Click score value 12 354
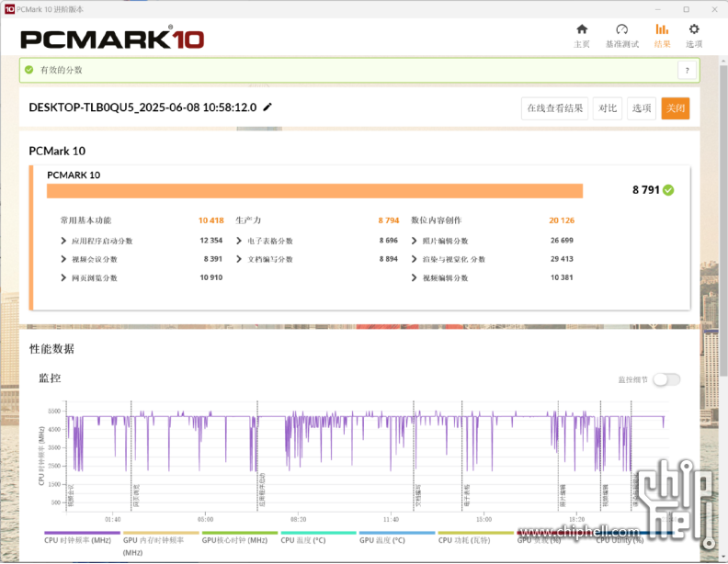 tap(211, 241)
